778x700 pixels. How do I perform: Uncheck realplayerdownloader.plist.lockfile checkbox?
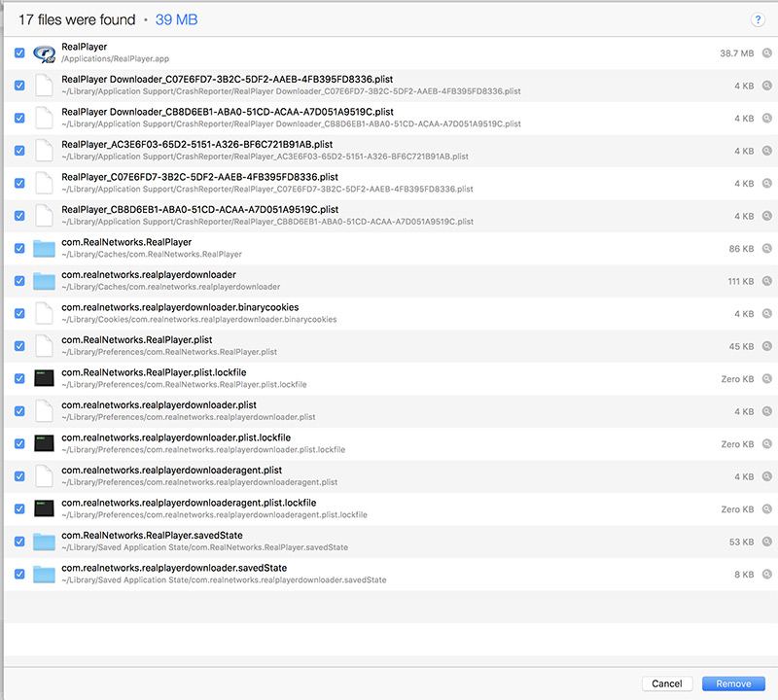click(19, 443)
